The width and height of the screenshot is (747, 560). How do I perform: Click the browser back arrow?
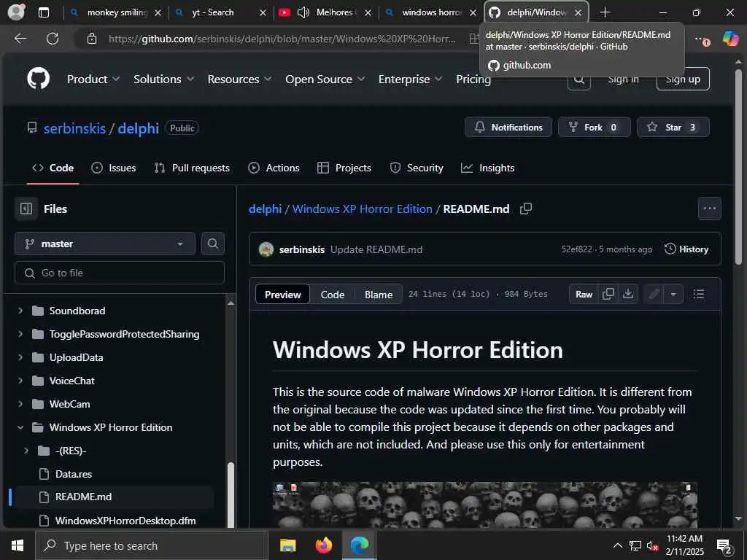[20, 39]
